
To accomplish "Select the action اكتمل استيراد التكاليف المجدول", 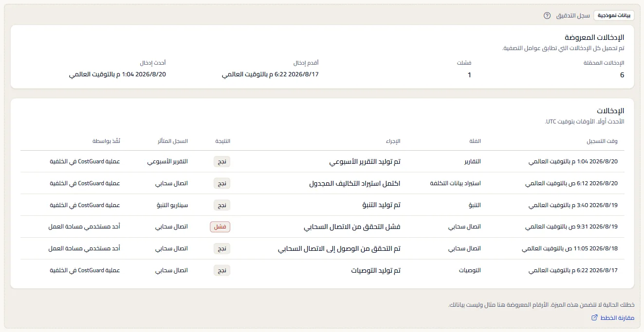I will click(x=355, y=183).
